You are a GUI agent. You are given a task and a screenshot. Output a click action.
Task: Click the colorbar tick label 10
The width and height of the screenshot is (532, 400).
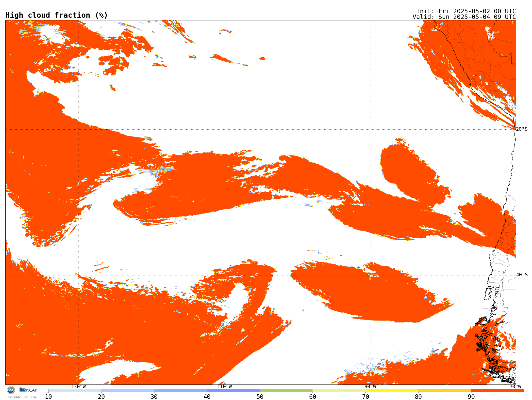(x=49, y=397)
